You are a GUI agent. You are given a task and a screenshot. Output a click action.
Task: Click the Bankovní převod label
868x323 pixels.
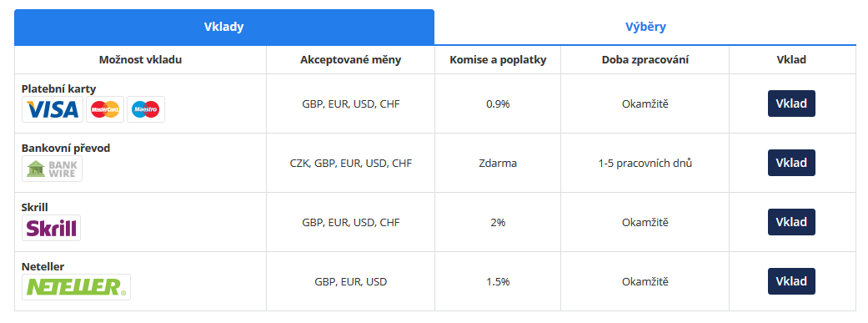pyautogui.click(x=66, y=148)
